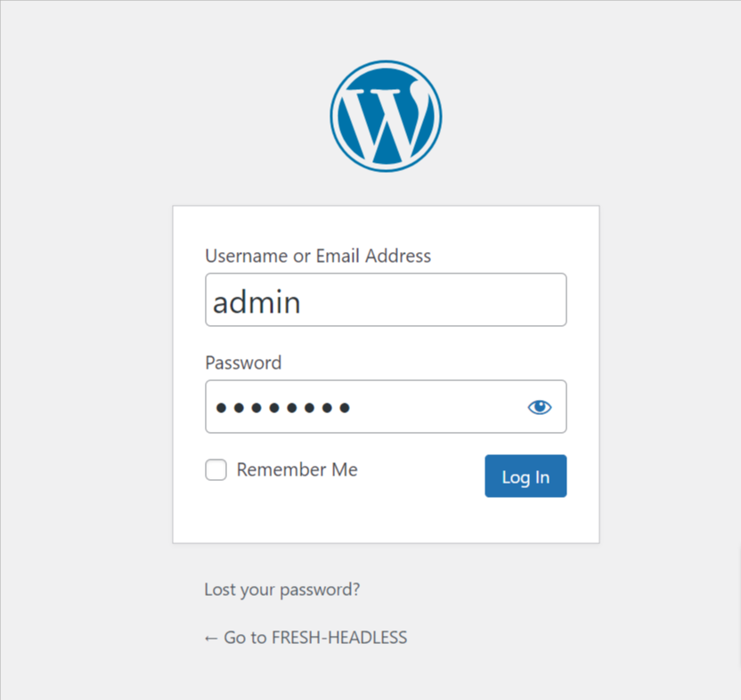
Task: Click the masked password dots
Action: click(282, 408)
